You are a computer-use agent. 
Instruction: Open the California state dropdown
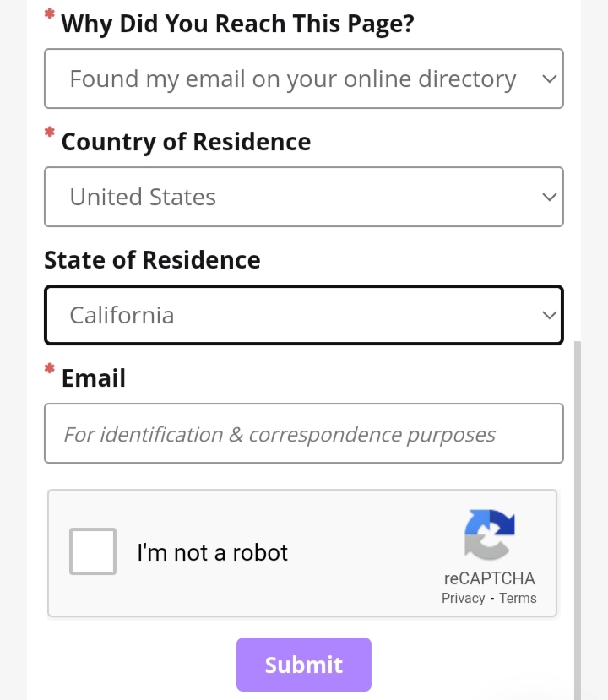tap(303, 315)
